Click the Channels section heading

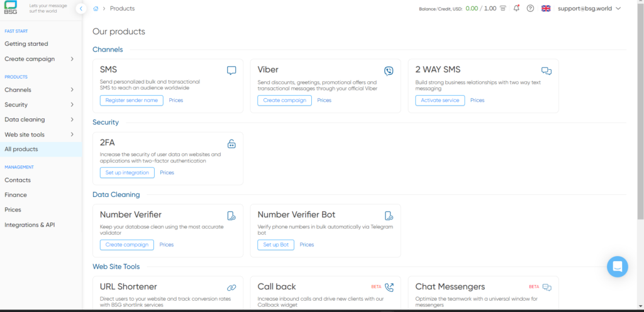(x=108, y=50)
